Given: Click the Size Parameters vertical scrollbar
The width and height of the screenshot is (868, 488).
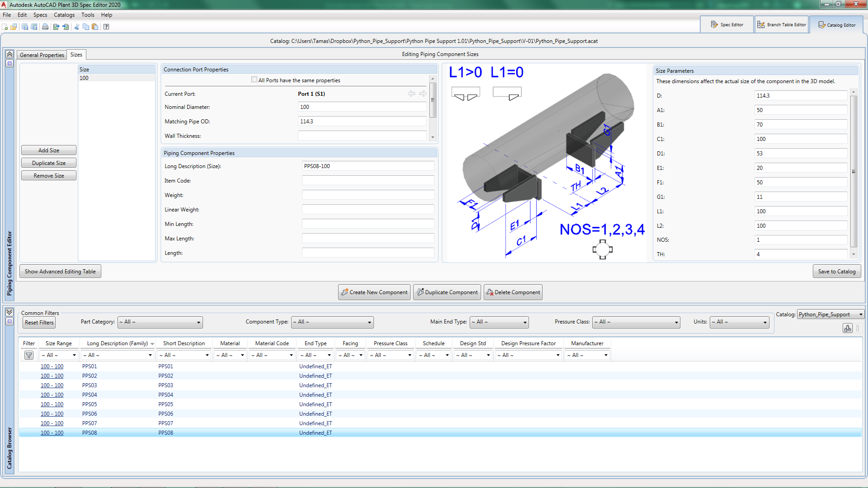Looking at the screenshot, I should pyautogui.click(x=854, y=172).
